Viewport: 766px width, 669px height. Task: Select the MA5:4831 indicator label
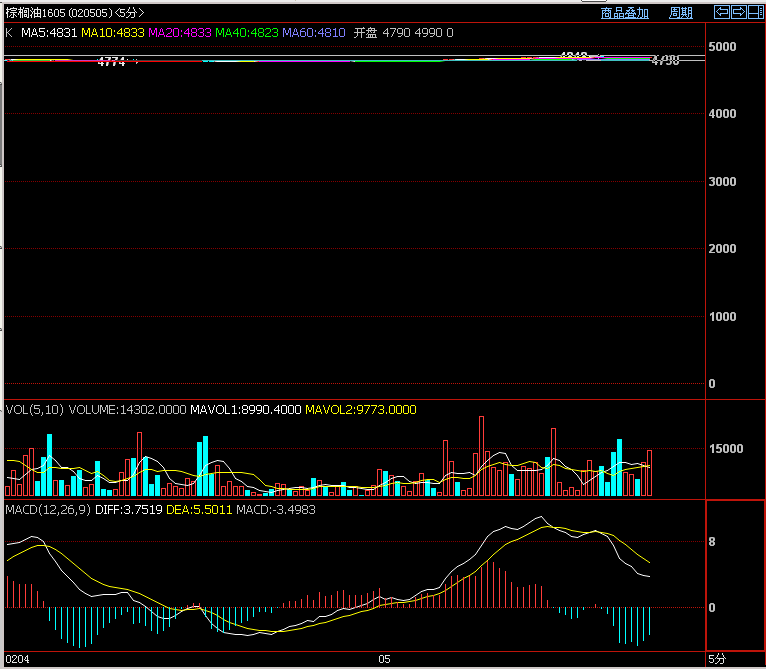click(x=49, y=33)
